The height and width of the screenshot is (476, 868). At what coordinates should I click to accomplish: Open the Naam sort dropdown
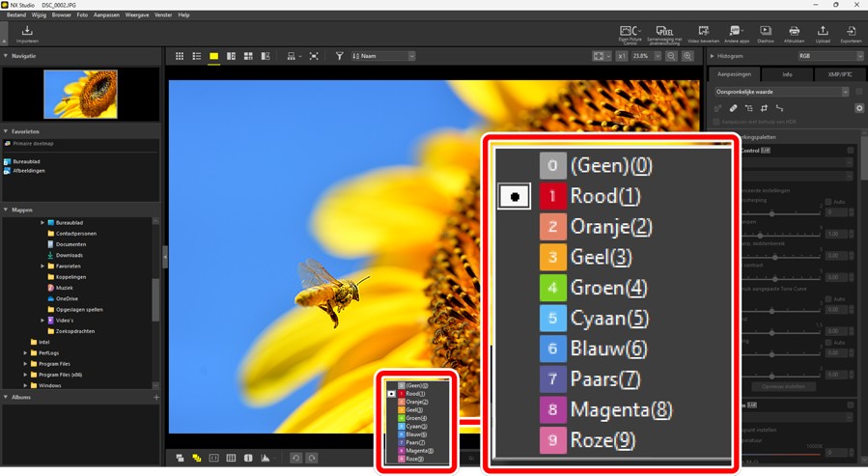pos(383,57)
